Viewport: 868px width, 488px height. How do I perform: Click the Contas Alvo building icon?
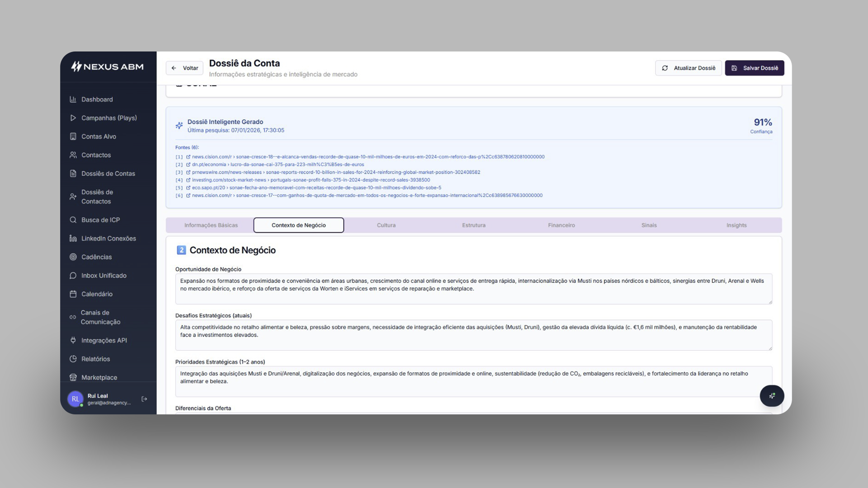click(x=73, y=136)
